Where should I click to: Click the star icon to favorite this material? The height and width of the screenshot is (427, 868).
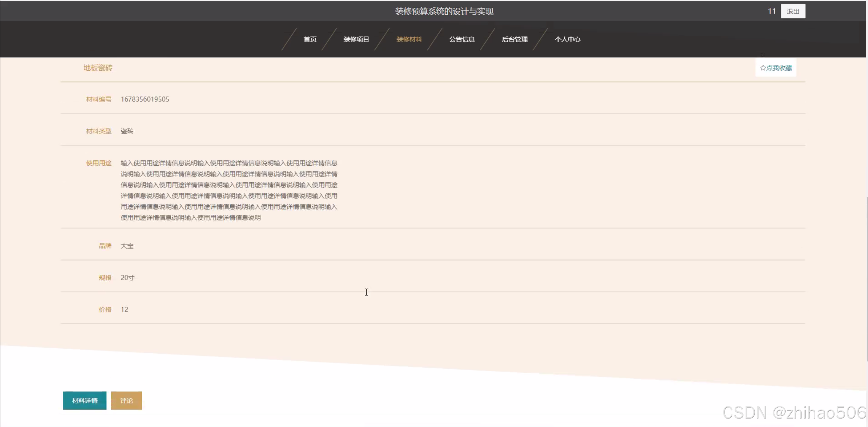click(x=763, y=68)
